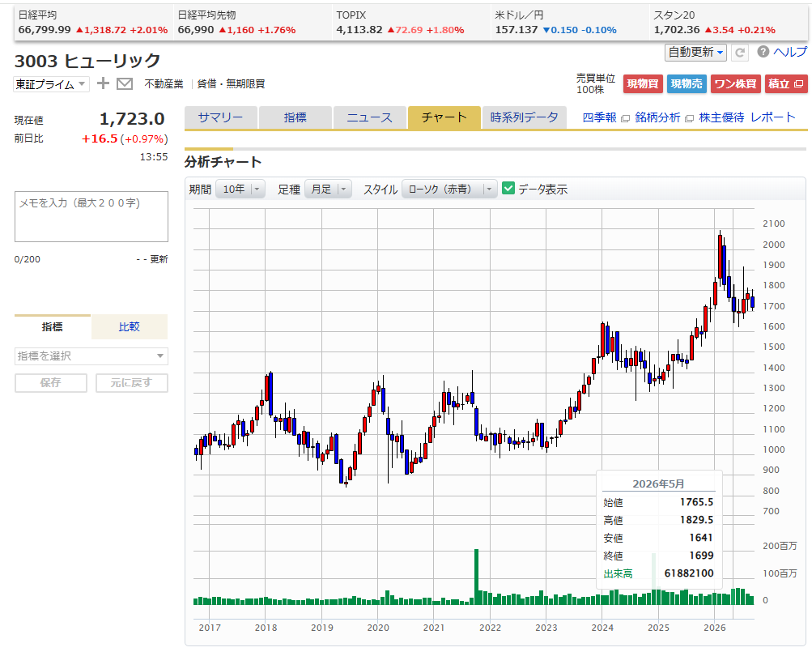Click the memo input field
Viewport: 812px width, 656px height.
click(x=91, y=216)
